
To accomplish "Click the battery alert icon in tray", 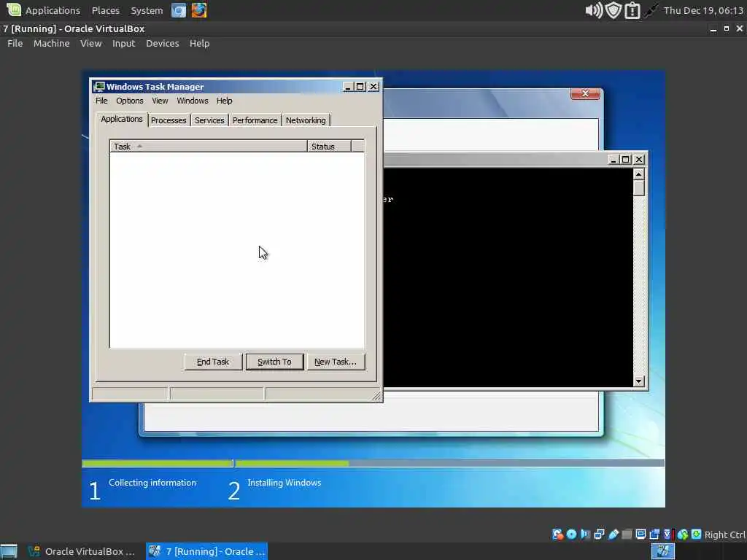I will coord(632,10).
